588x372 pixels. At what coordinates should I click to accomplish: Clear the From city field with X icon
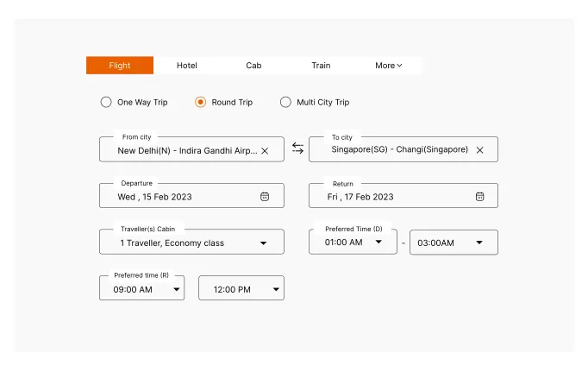[265, 151]
